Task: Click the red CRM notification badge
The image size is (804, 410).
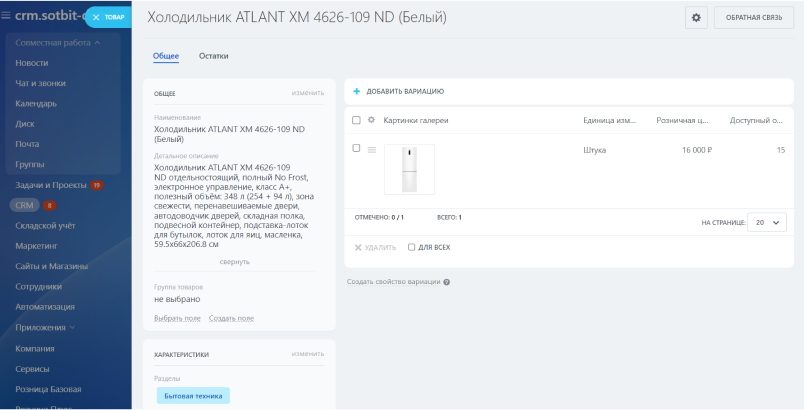Action: click(x=49, y=205)
